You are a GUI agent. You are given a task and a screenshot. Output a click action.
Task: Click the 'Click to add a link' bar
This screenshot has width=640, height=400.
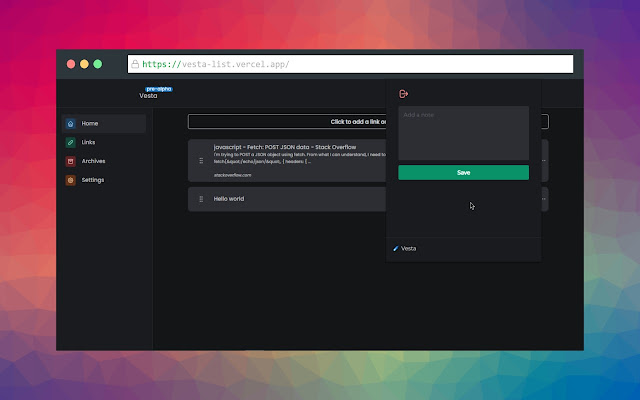point(368,122)
